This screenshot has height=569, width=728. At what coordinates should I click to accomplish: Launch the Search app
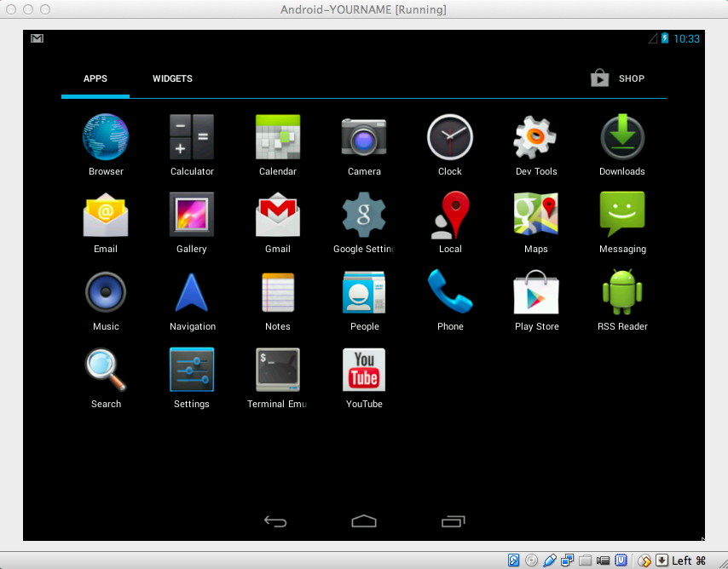(x=106, y=378)
